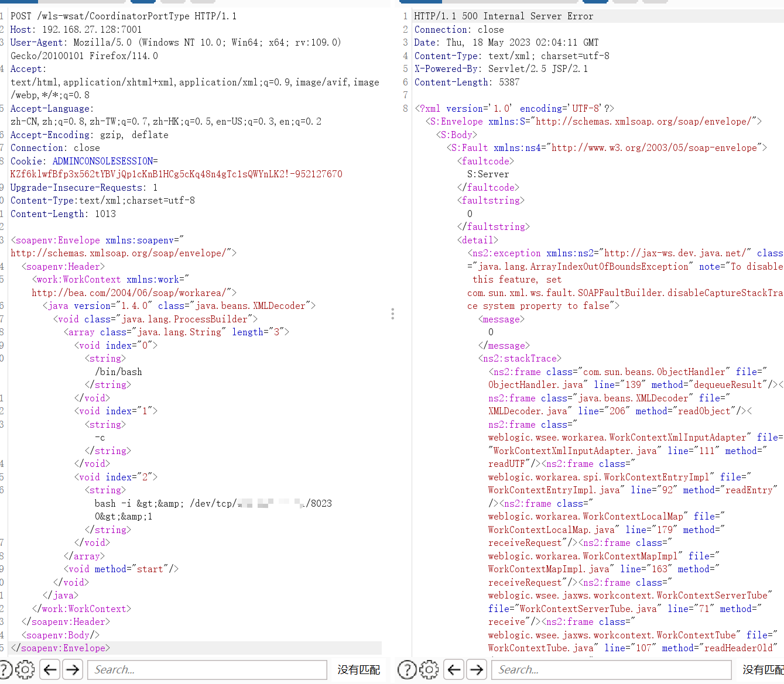
Task: Click the 'Content-Length: 5387' header
Action: [x=467, y=83]
